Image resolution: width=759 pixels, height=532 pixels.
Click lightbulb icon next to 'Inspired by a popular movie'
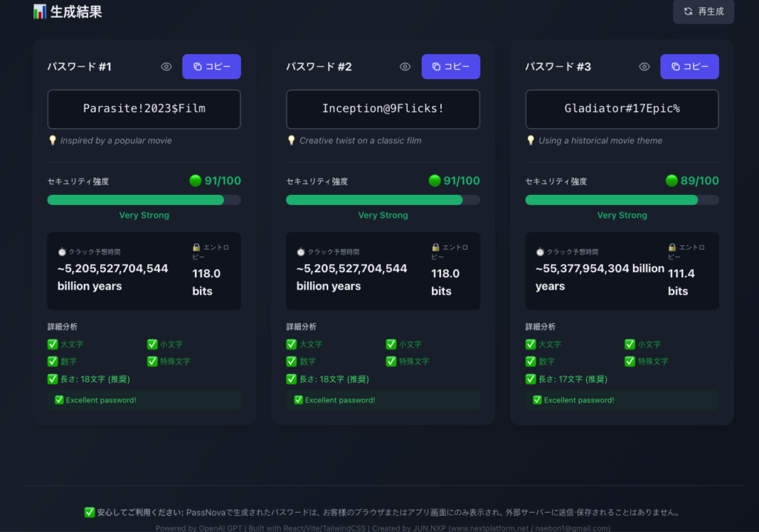tap(53, 141)
